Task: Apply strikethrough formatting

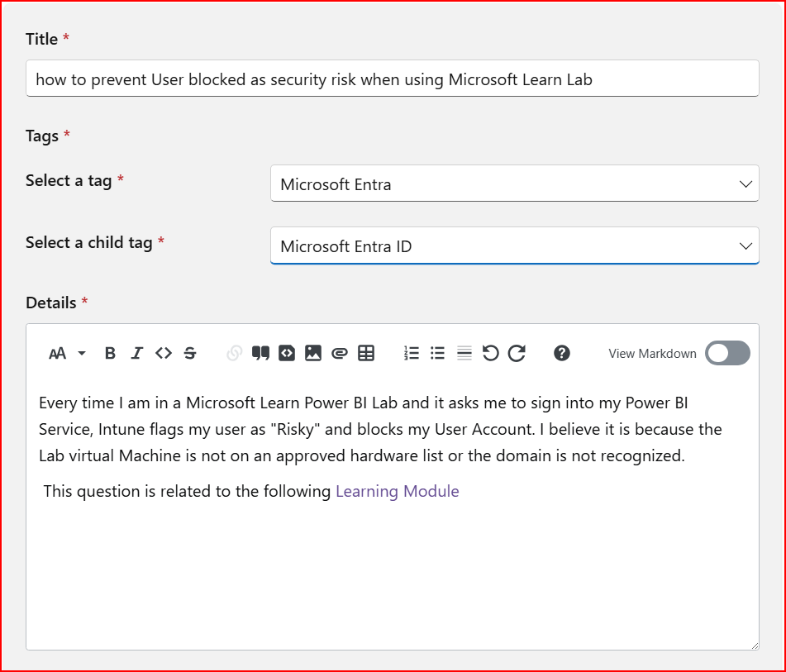Action: click(x=190, y=354)
